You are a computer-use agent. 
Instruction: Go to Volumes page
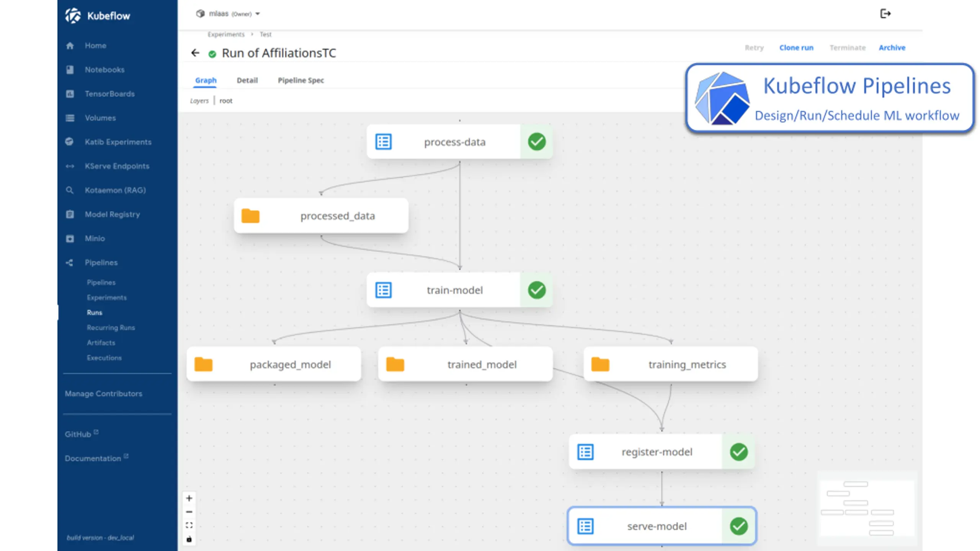(100, 118)
